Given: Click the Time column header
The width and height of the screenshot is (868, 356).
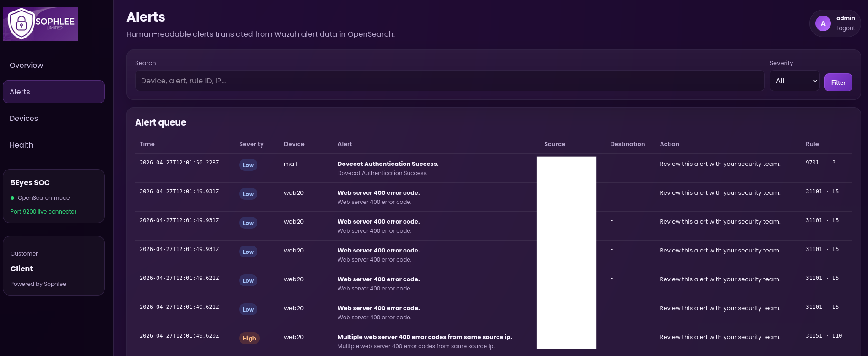Looking at the screenshot, I should 147,144.
